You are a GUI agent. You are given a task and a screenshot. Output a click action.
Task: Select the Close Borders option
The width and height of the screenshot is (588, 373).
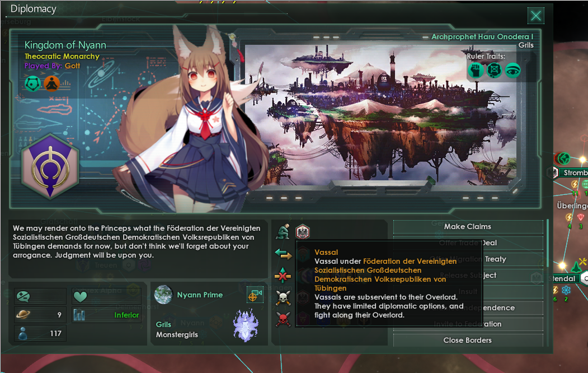[x=468, y=341]
